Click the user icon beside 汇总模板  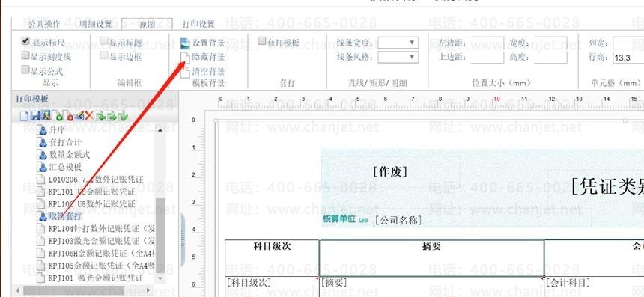(x=42, y=167)
